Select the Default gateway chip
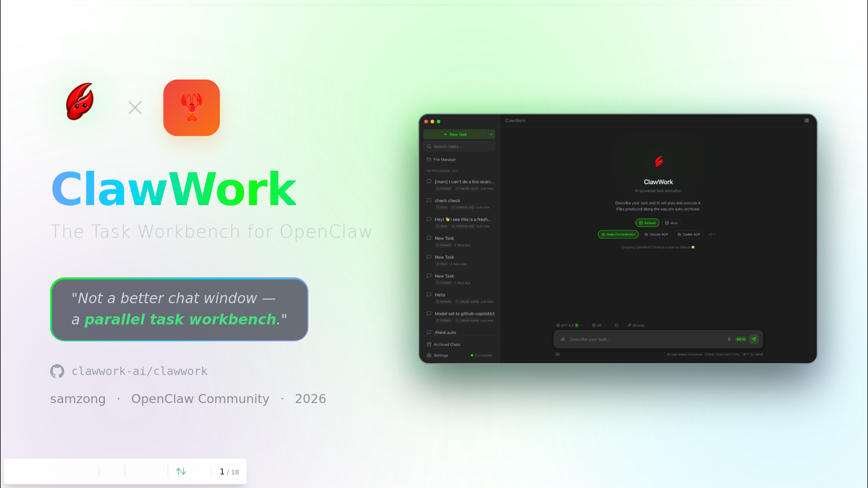This screenshot has height=488, width=868. 647,223
